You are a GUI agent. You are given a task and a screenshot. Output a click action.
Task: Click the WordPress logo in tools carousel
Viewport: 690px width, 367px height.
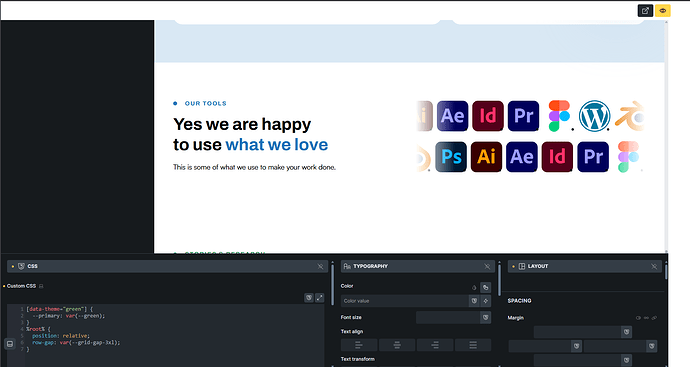pyautogui.click(x=594, y=116)
